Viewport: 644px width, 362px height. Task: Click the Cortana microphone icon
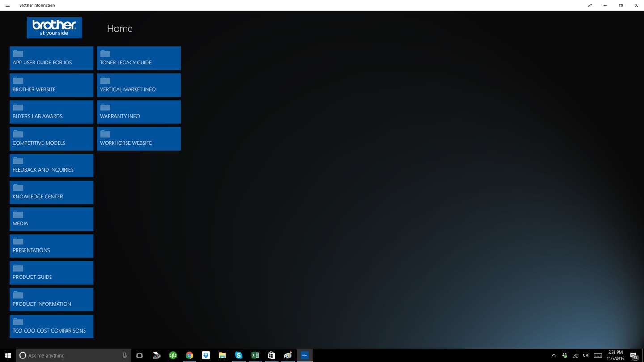(124, 355)
